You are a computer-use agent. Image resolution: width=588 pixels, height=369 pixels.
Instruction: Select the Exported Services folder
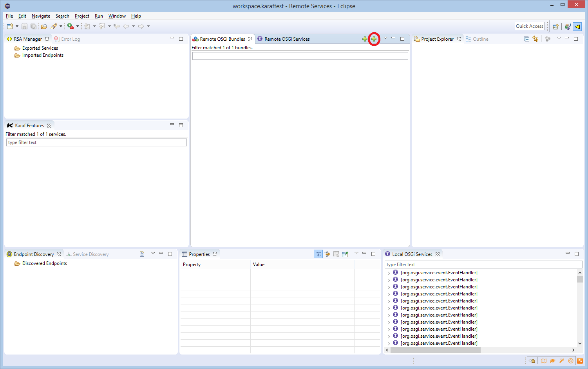[40, 48]
